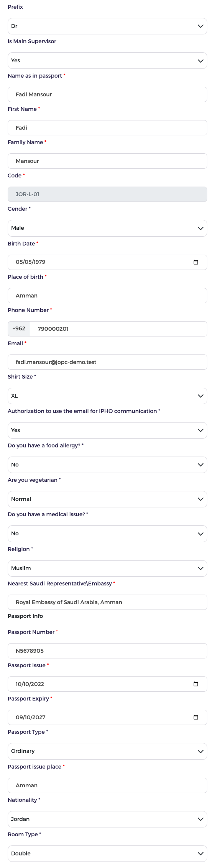
Task: Click the Phone Number input field
Action: (x=118, y=329)
